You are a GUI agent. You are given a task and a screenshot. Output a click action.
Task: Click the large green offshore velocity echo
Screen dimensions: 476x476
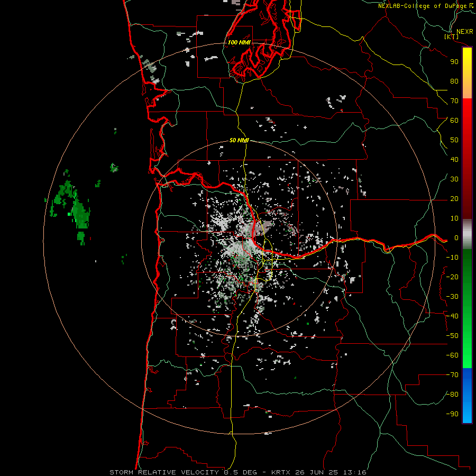pyautogui.click(x=80, y=214)
